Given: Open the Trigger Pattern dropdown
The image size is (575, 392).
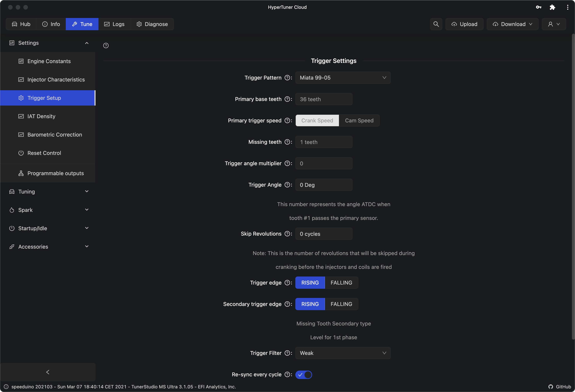Looking at the screenshot, I should point(343,77).
